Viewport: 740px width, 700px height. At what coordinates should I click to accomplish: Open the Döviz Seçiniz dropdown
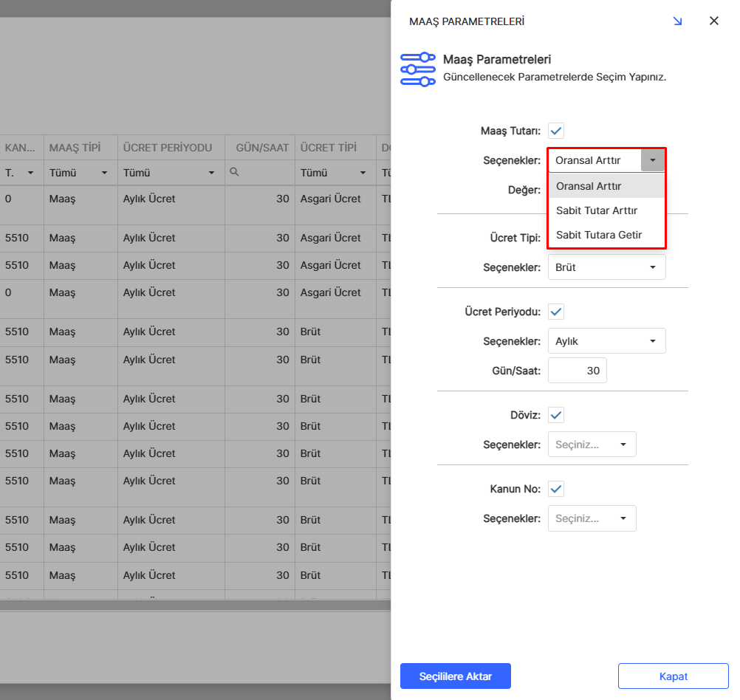click(x=592, y=445)
